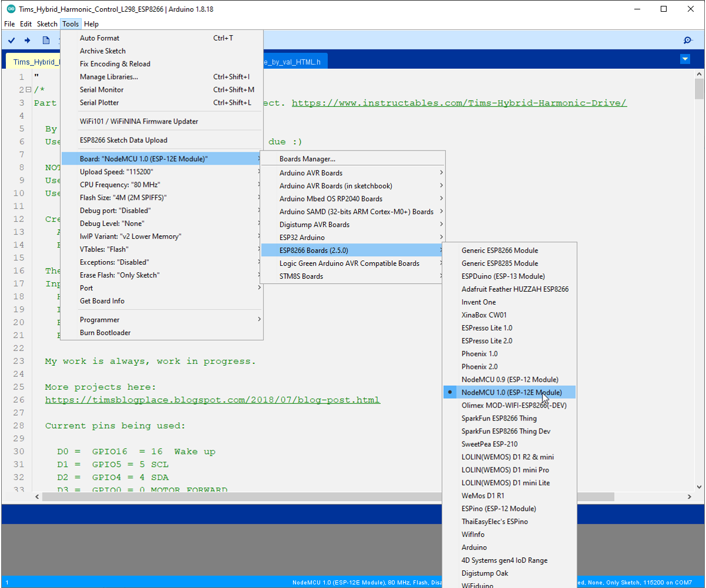Image resolution: width=706 pixels, height=588 pixels.
Task: Click the Verify checkmark toolbar icon
Action: pyautogui.click(x=12, y=40)
